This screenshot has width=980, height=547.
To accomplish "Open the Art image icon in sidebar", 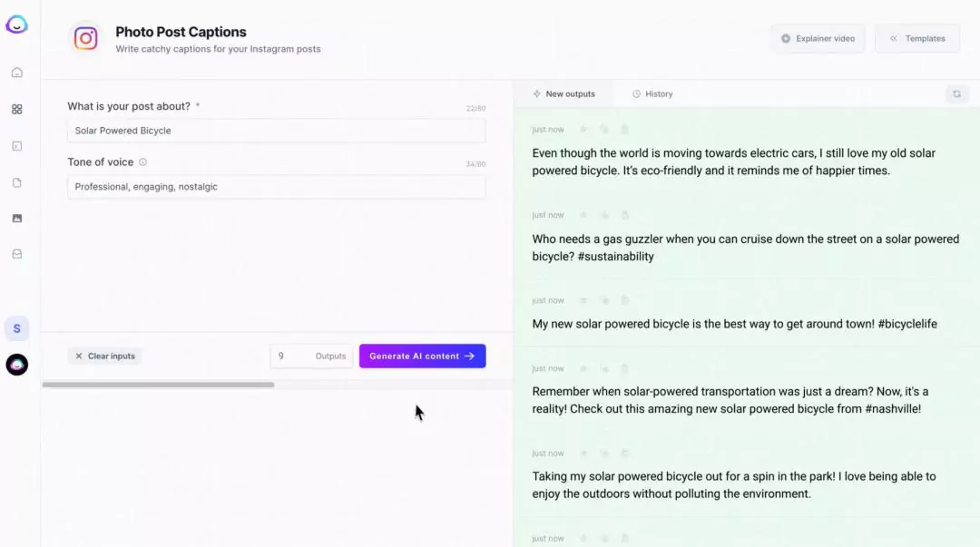I will (17, 219).
